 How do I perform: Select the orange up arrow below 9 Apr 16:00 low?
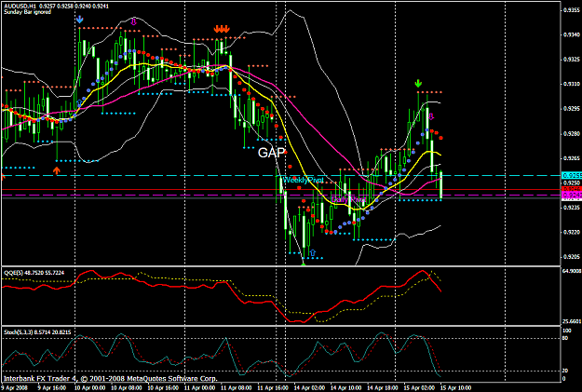(56, 170)
